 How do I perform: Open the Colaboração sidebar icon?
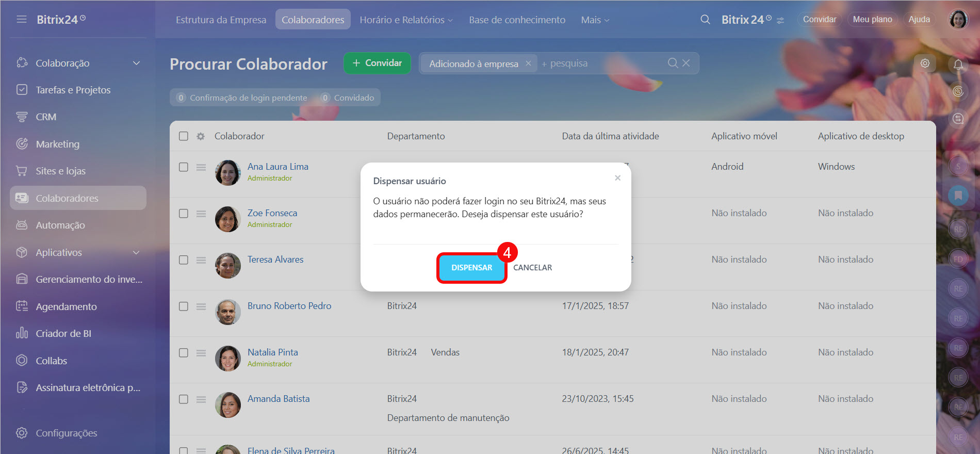coord(22,63)
